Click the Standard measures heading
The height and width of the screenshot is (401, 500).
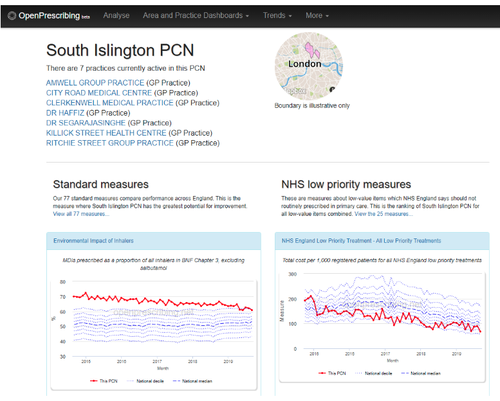(x=101, y=184)
